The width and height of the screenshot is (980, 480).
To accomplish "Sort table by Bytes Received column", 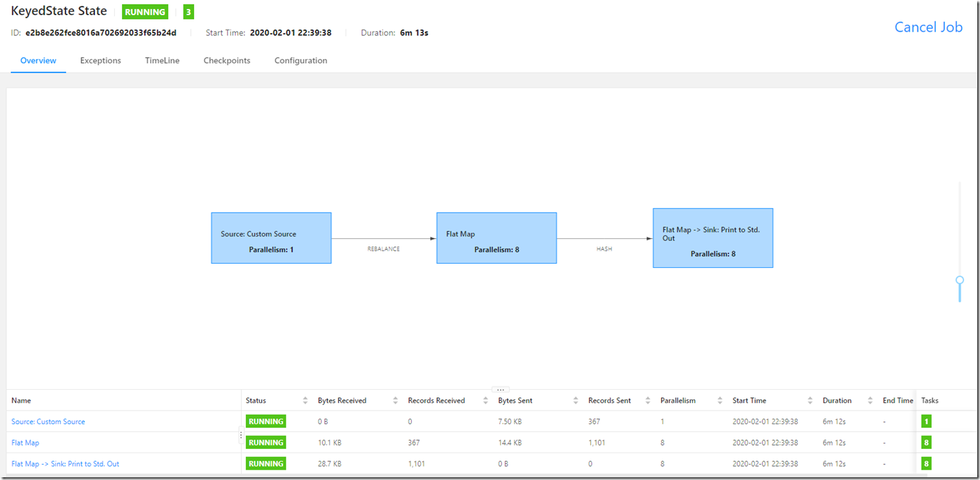I will (395, 401).
